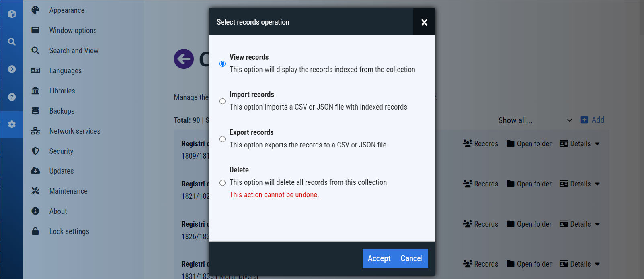Open Network services settings
Image resolution: width=644 pixels, height=279 pixels.
click(75, 131)
